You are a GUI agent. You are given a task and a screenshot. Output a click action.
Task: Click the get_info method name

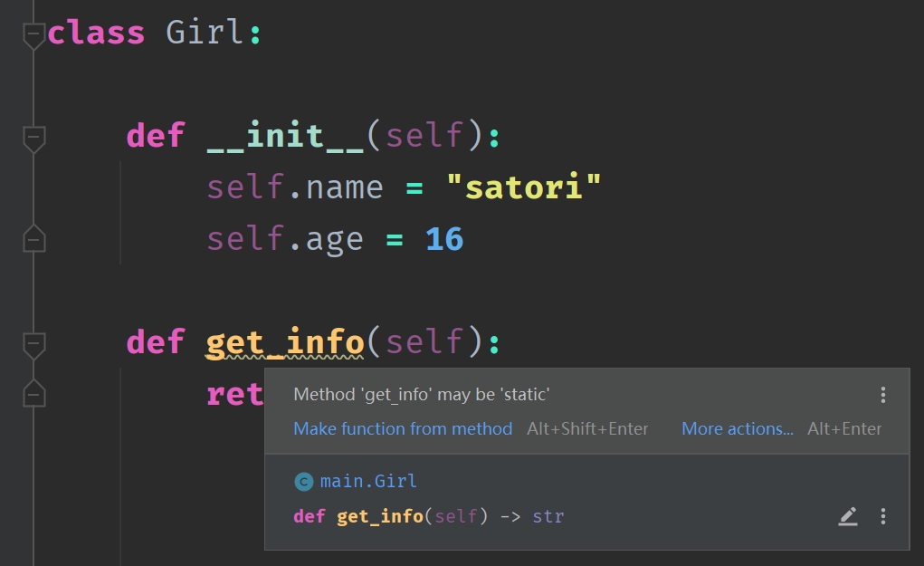[x=285, y=342]
